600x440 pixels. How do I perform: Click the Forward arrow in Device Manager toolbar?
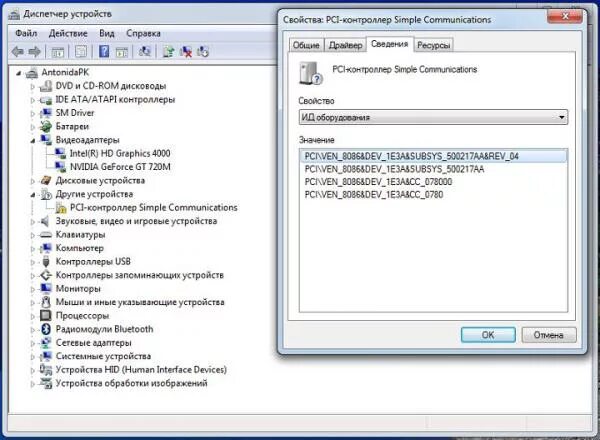click(34, 51)
